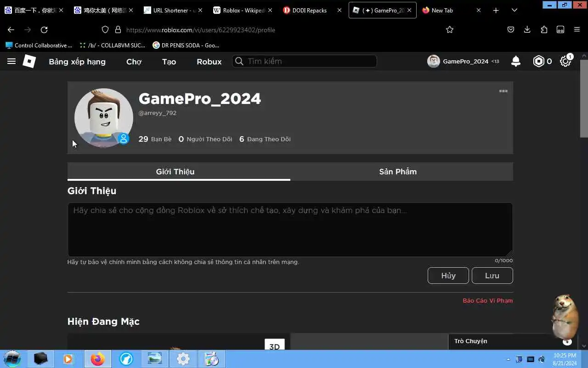Viewport: 588px width, 368px height.
Task: Open Bảng xếp hạng in navbar
Action: pos(77,62)
